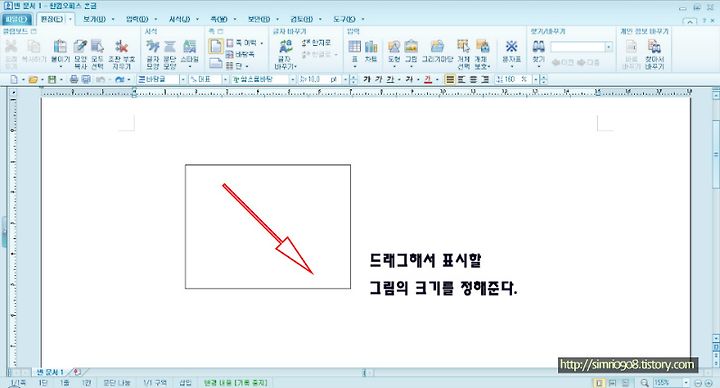Insert a Table (표) from ribbon
The width and height of the screenshot is (720, 388).
tap(354, 47)
